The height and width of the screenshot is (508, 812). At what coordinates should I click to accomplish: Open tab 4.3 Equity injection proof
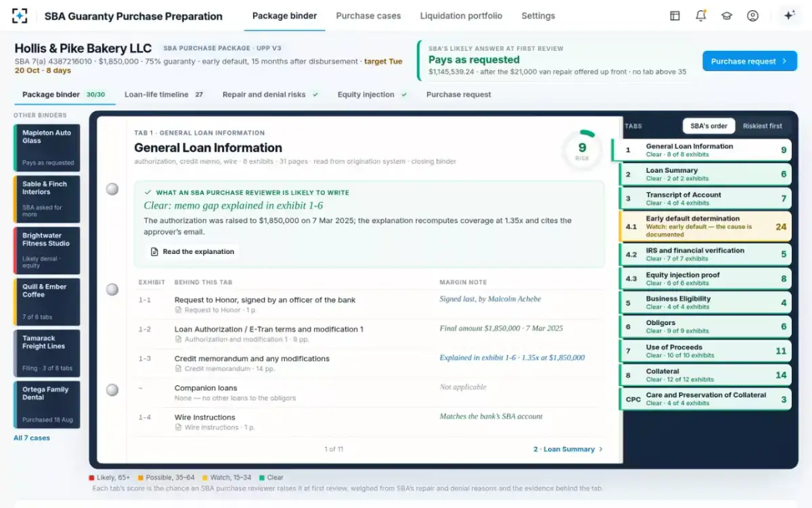tap(706, 279)
